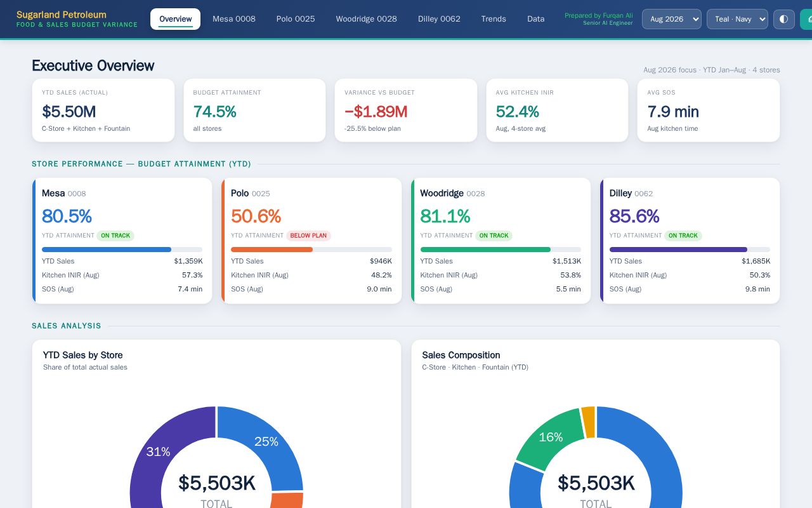Open the Woodridge 0028 tab
This screenshot has width=812, height=508.
366,19
